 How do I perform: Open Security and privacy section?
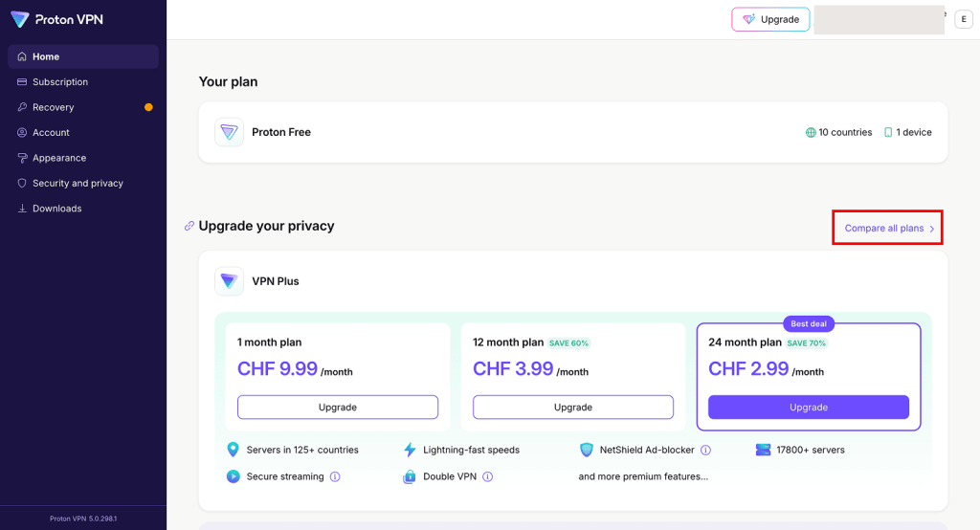click(83, 183)
